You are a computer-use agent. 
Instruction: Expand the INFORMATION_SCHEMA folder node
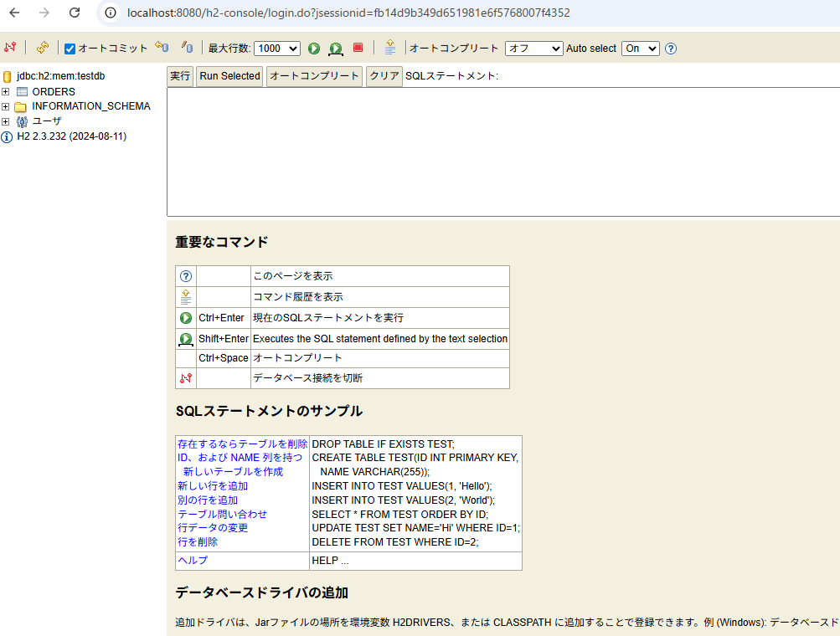click(6, 106)
